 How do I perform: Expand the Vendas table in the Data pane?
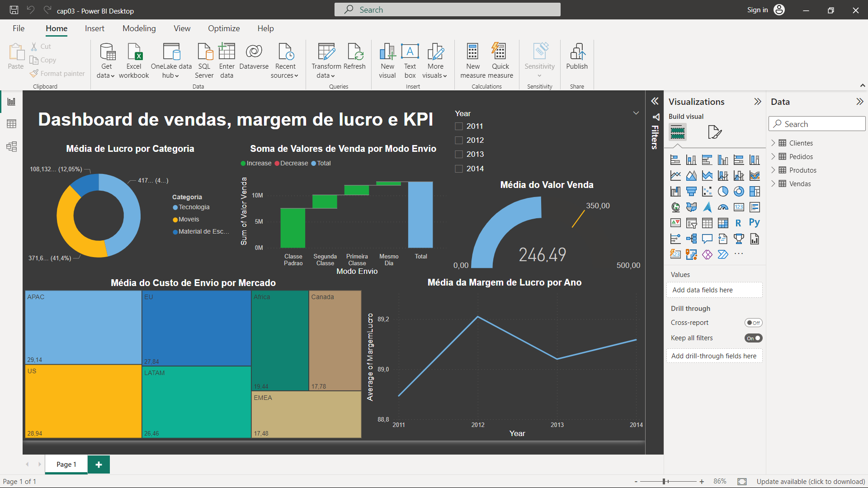tap(773, 184)
